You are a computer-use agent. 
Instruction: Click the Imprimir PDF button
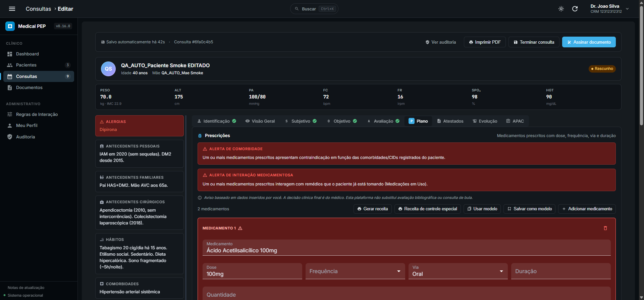pyautogui.click(x=485, y=42)
